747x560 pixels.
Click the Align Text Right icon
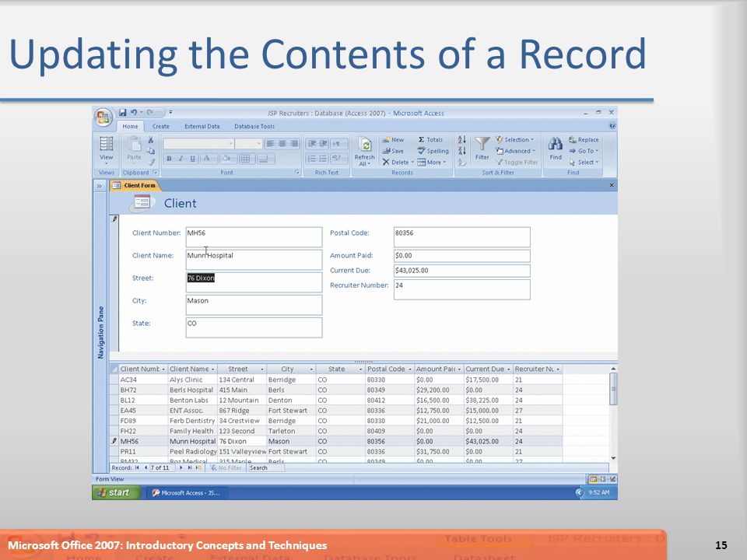coord(294,143)
